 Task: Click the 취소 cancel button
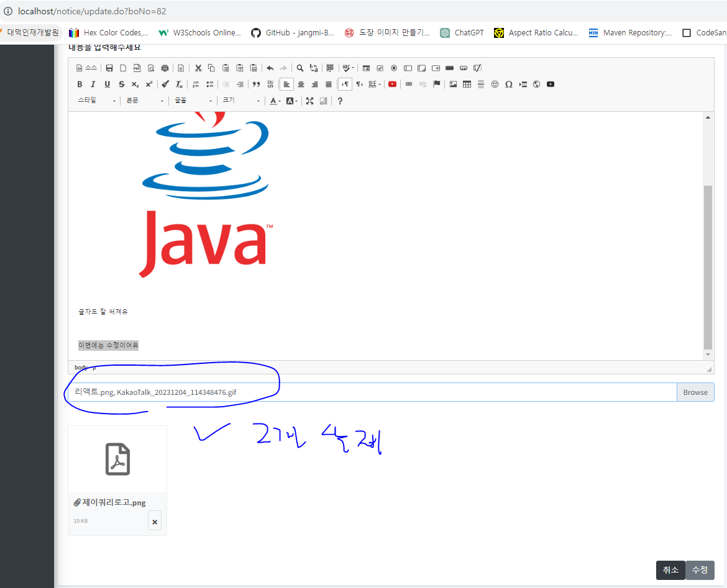[x=670, y=570]
